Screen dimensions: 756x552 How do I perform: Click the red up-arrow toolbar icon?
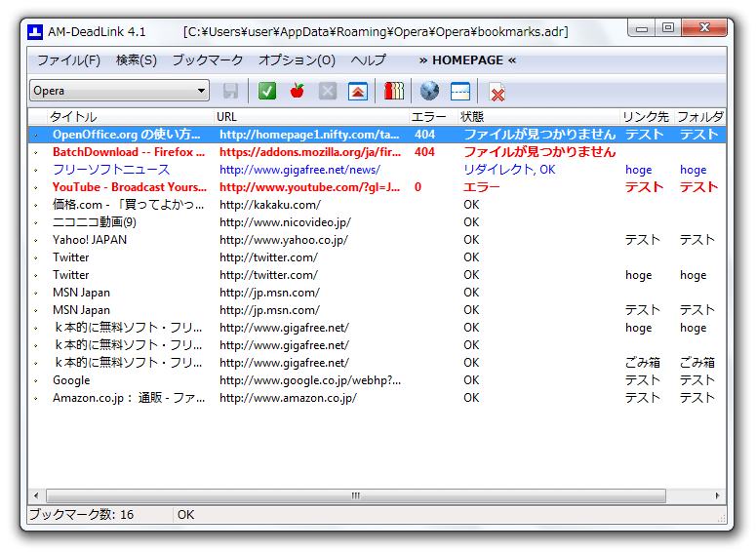[x=358, y=91]
